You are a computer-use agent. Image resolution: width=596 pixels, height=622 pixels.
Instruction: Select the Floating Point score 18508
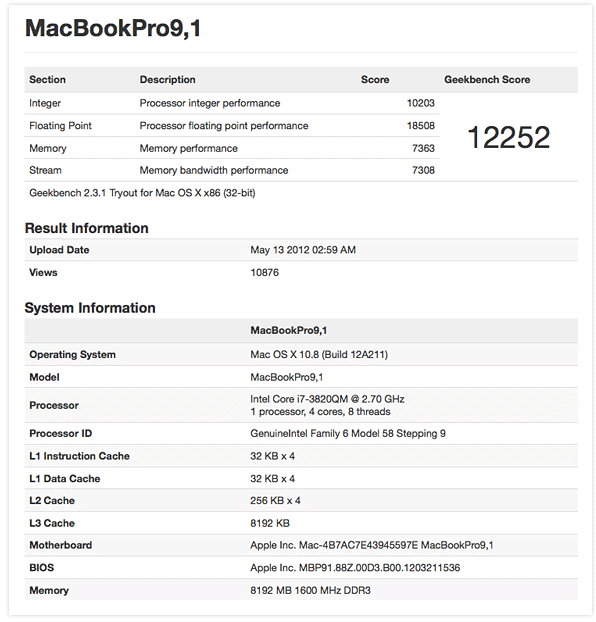tap(421, 126)
